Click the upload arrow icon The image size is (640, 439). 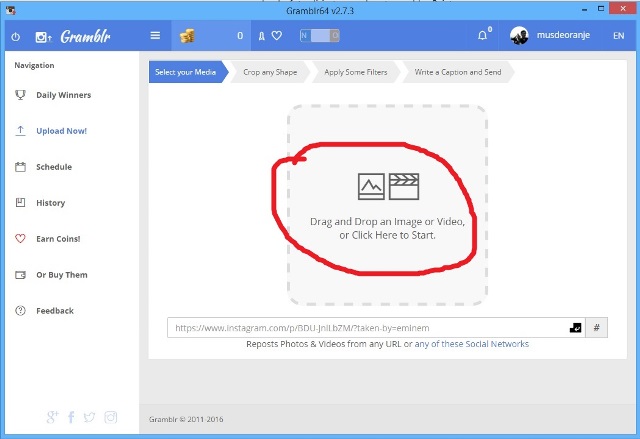click(x=20, y=131)
